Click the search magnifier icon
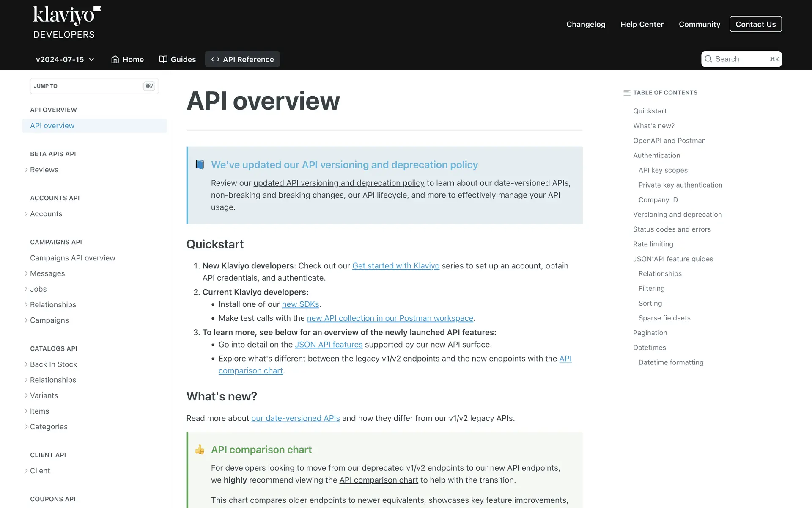The image size is (812, 508). click(x=708, y=59)
